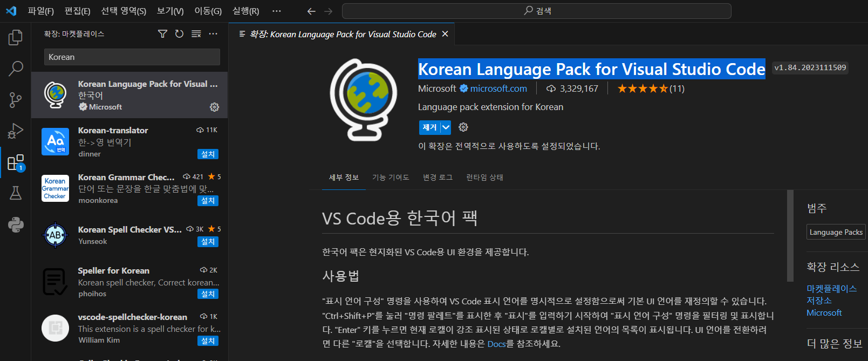
Task: Install the Korean-translator extension
Action: pos(208,154)
